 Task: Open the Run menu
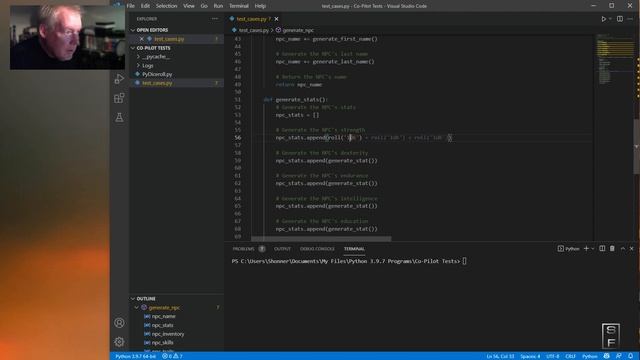pyautogui.click(x=218, y=6)
